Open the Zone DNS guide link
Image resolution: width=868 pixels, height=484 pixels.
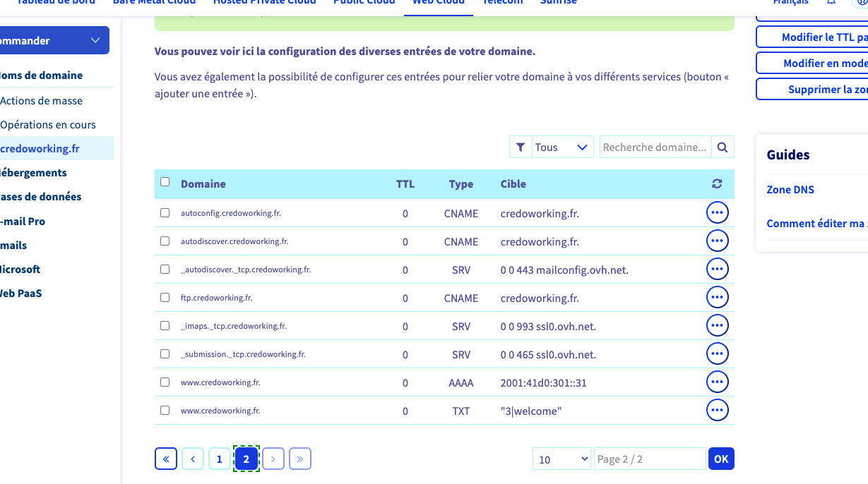coord(790,190)
